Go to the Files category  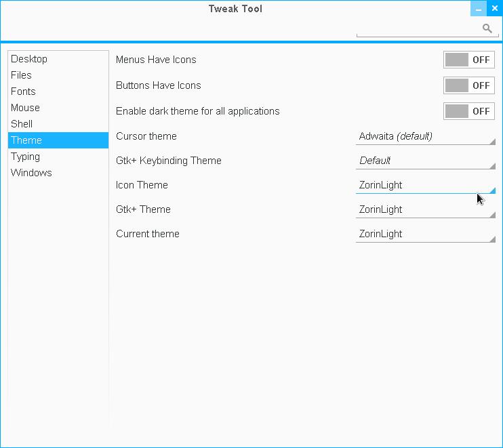(21, 75)
